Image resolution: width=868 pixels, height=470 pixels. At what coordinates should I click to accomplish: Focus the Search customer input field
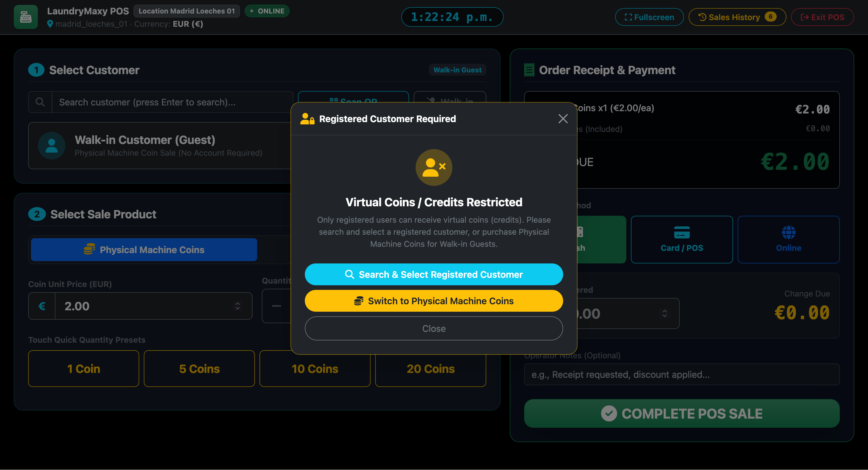coord(172,102)
